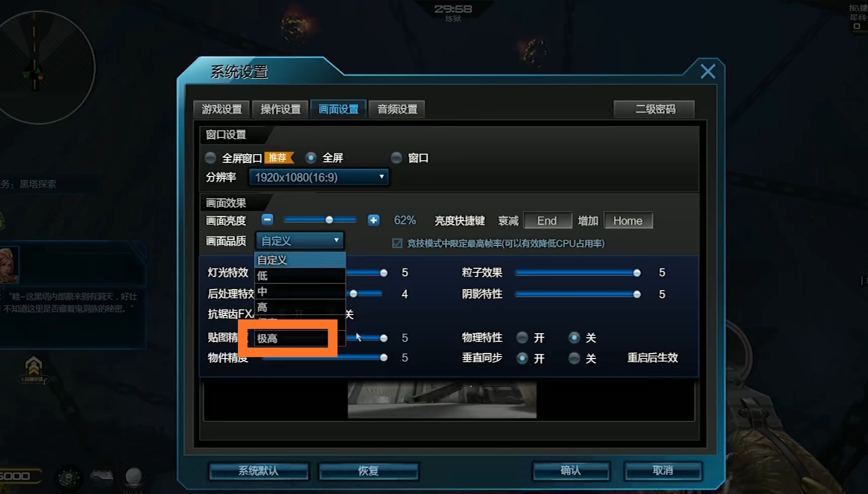
Task: Choose 极高 from the quality list
Action: (291, 338)
